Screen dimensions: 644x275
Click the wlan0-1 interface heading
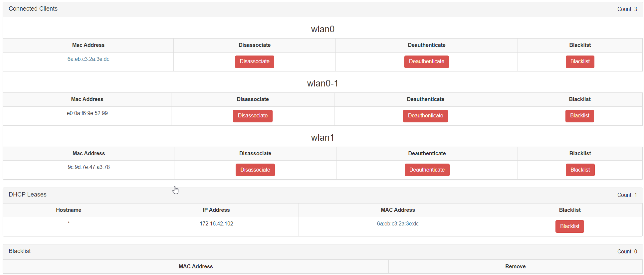[x=322, y=83]
